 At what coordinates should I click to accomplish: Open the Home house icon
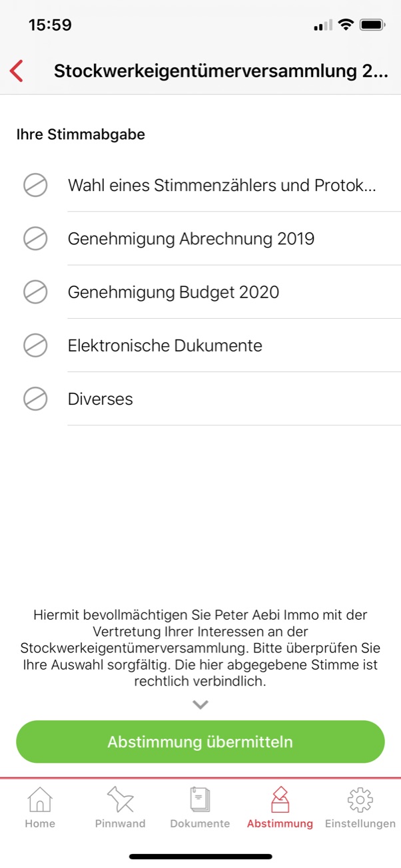click(x=40, y=799)
